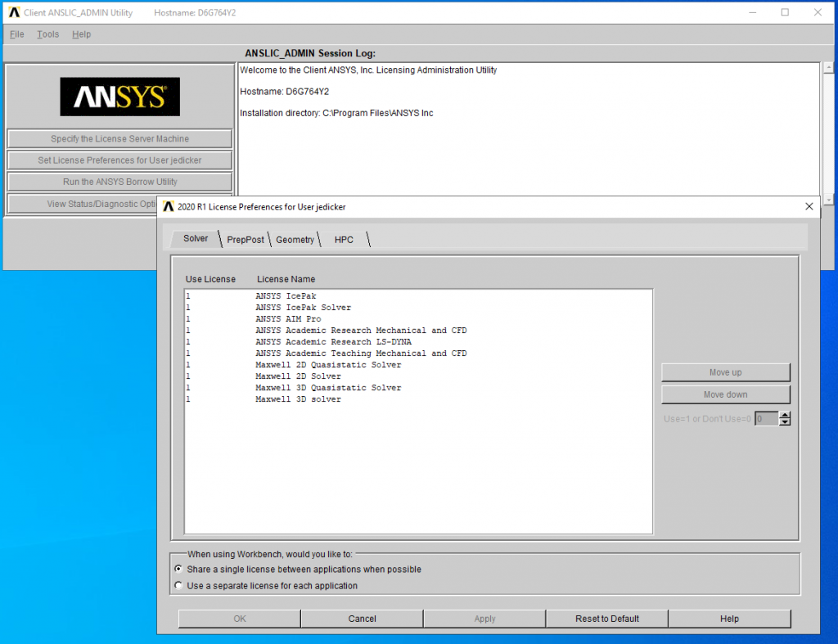Image resolution: width=838 pixels, height=644 pixels.
Task: Select the ANSYS IcePak Solver license row
Action: pyautogui.click(x=418, y=308)
